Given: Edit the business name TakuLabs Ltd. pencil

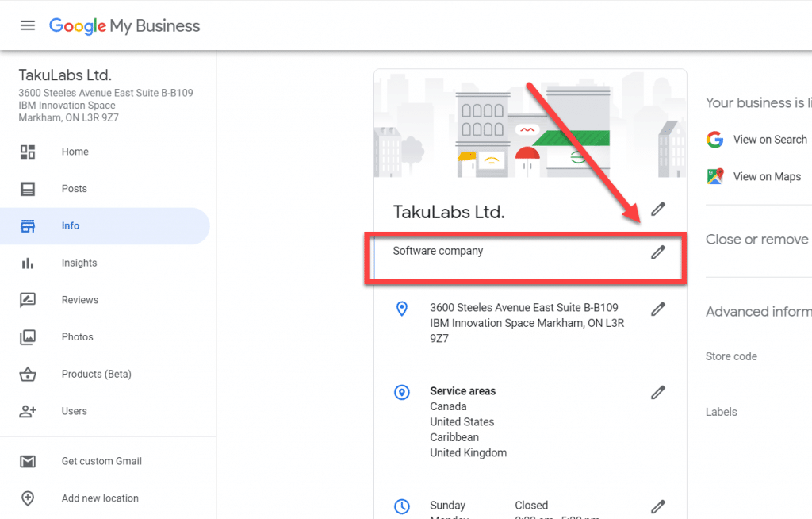Looking at the screenshot, I should tap(657, 209).
